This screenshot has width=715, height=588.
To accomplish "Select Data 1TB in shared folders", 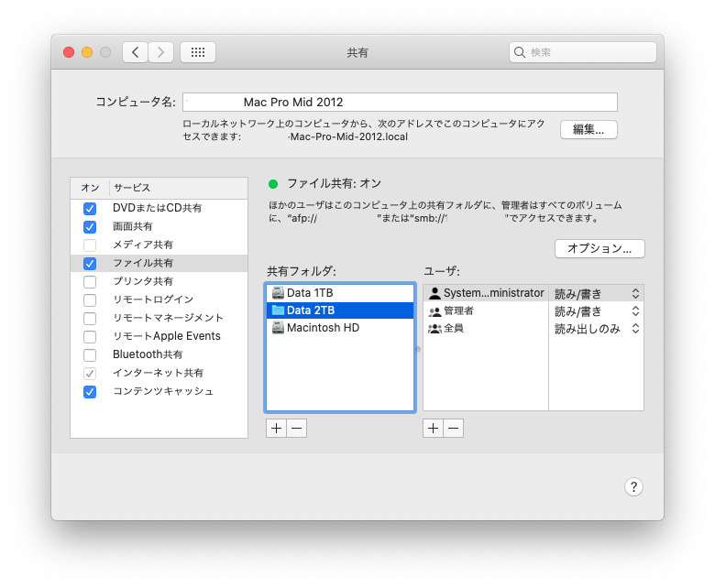I will tap(340, 292).
